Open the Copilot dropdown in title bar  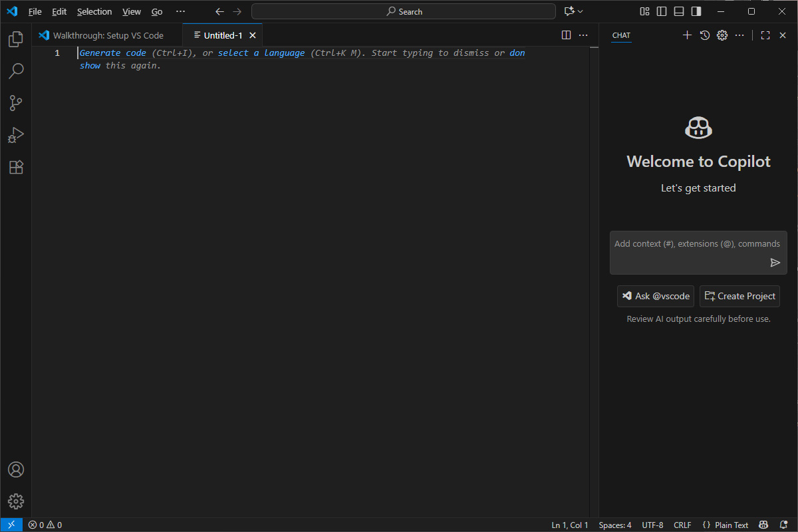pyautogui.click(x=573, y=11)
